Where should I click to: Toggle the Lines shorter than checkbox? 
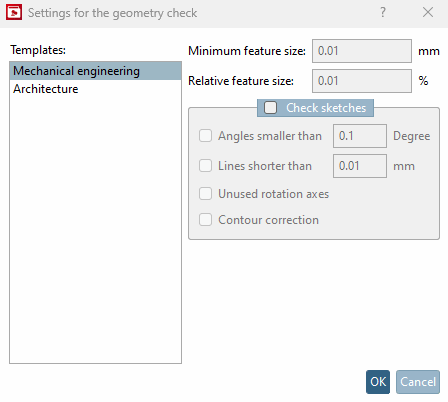(205, 166)
